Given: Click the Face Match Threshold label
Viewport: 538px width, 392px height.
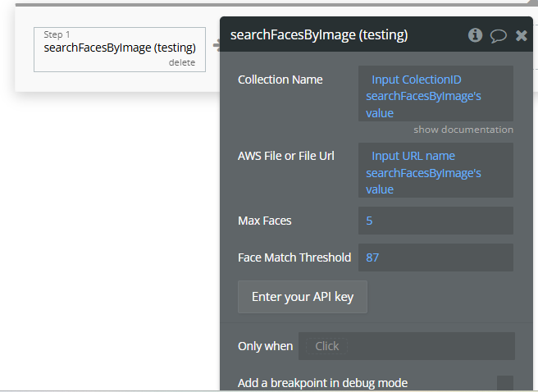Looking at the screenshot, I should tap(294, 258).
